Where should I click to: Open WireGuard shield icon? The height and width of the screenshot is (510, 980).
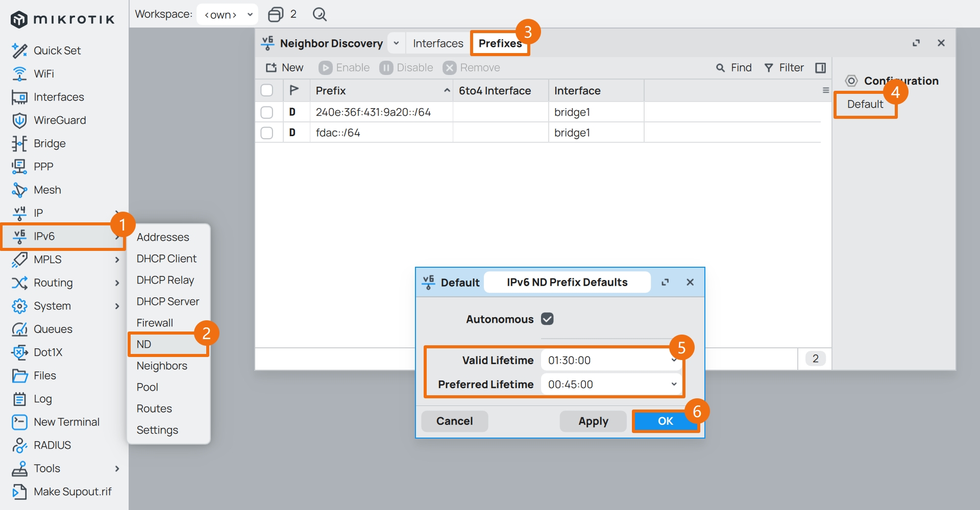(19, 120)
